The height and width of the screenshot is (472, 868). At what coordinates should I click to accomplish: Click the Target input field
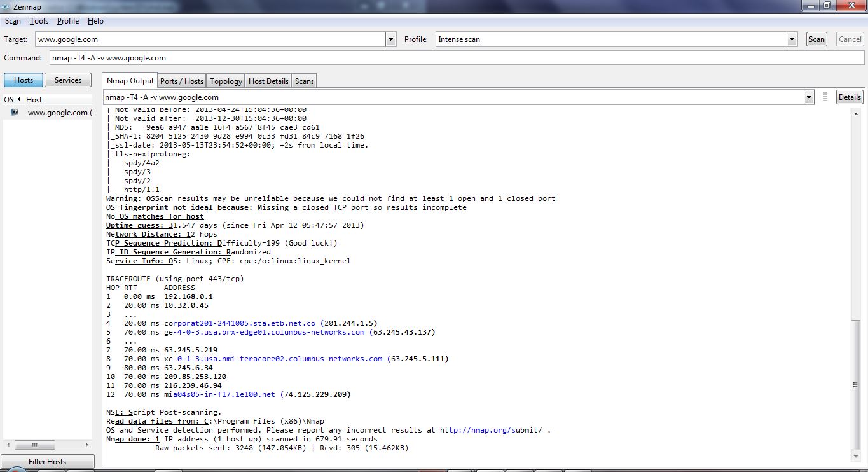(210, 39)
